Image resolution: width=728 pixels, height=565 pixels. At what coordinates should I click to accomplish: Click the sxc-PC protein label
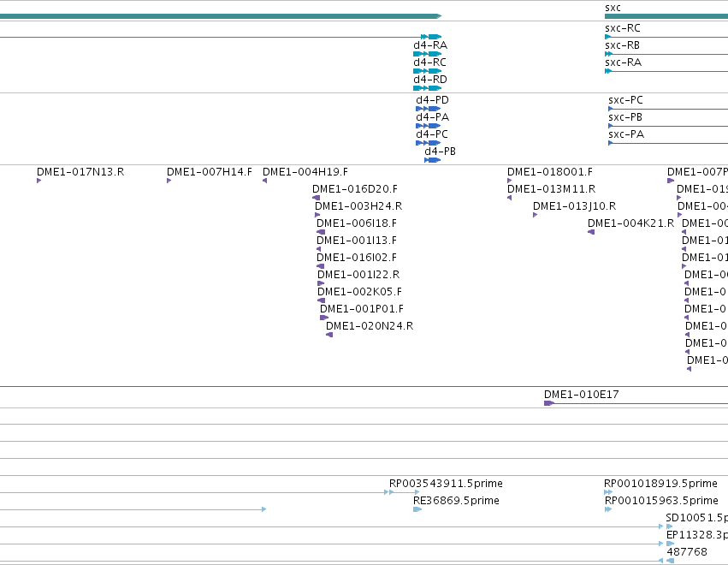(625, 100)
